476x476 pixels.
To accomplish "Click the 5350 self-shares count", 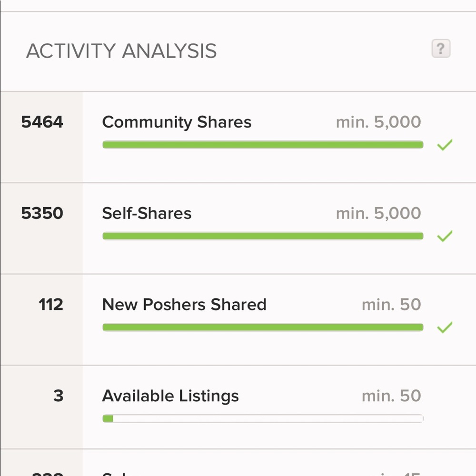I will [42, 213].
